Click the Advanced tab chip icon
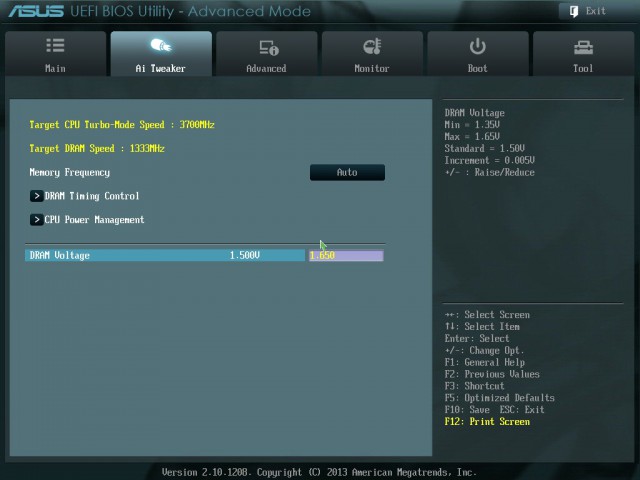Image resolution: width=640 pixels, height=480 pixels. [267, 47]
